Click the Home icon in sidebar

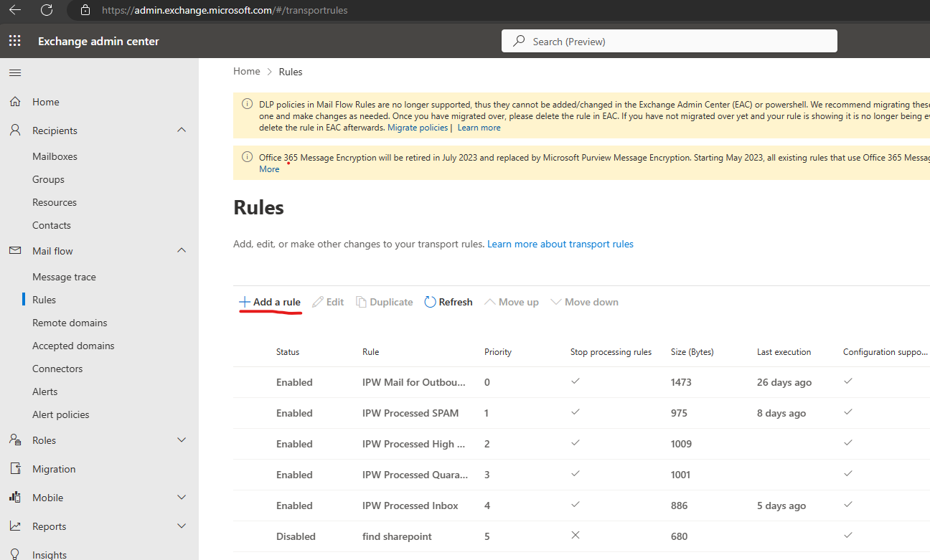tap(15, 102)
